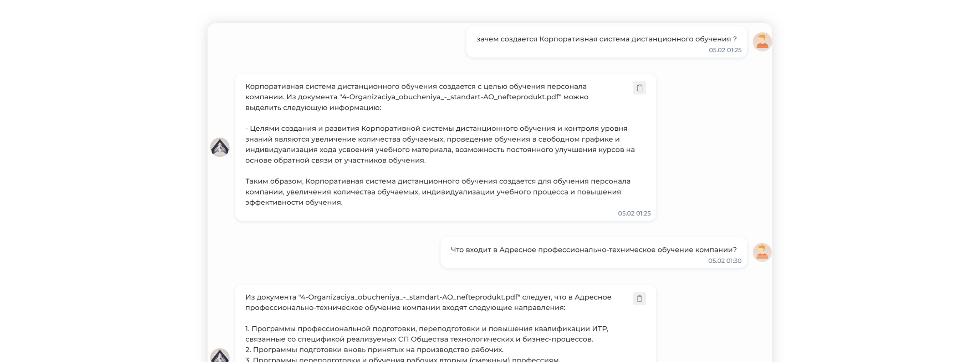Click paragraph starting '- Целями создания и развития'
Image resolution: width=980 pixels, height=362 pixels.
[x=440, y=144]
